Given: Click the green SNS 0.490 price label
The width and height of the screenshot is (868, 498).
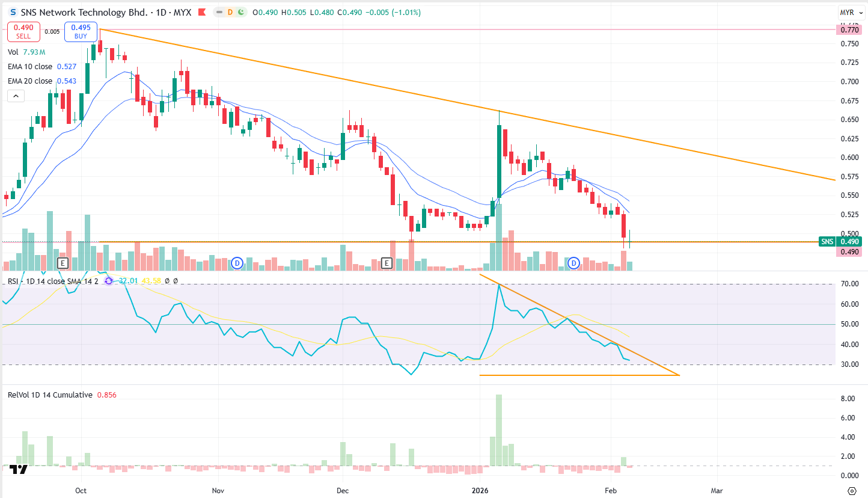Looking at the screenshot, I should [840, 242].
